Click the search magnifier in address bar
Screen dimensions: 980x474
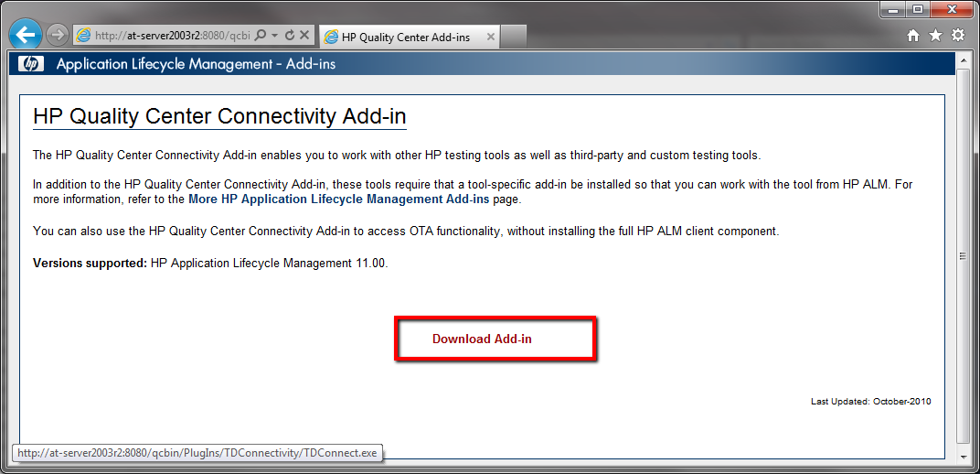261,36
